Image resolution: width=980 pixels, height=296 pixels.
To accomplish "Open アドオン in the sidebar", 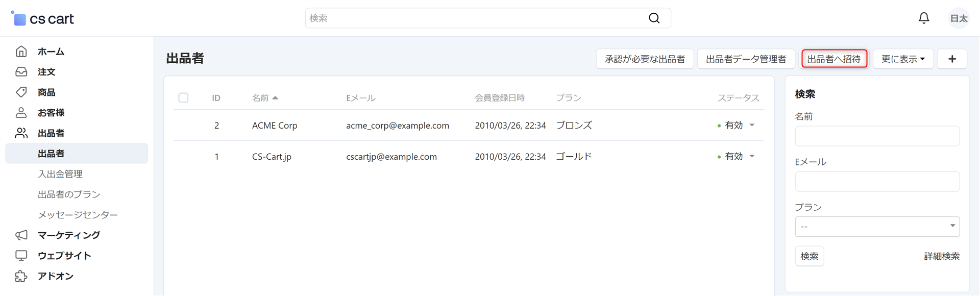I will (x=56, y=276).
